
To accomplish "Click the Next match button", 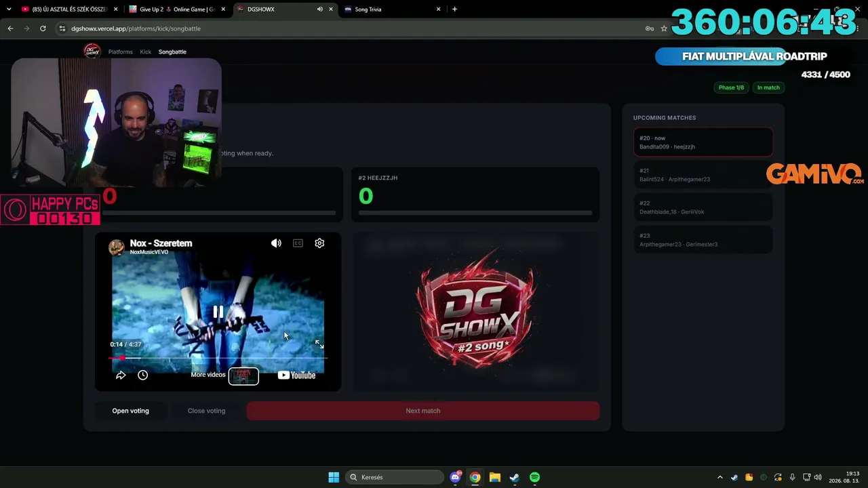I will [423, 411].
